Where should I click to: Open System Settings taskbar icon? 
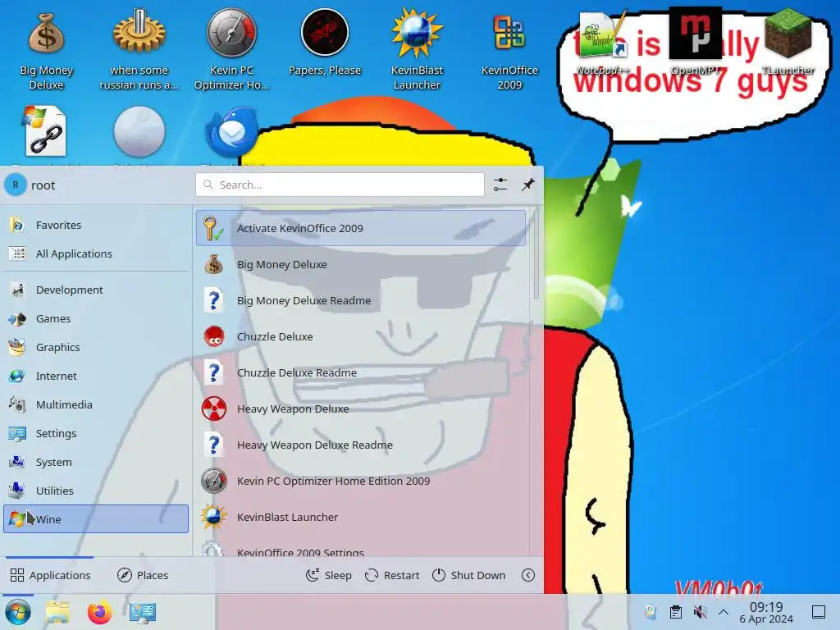pos(143,612)
